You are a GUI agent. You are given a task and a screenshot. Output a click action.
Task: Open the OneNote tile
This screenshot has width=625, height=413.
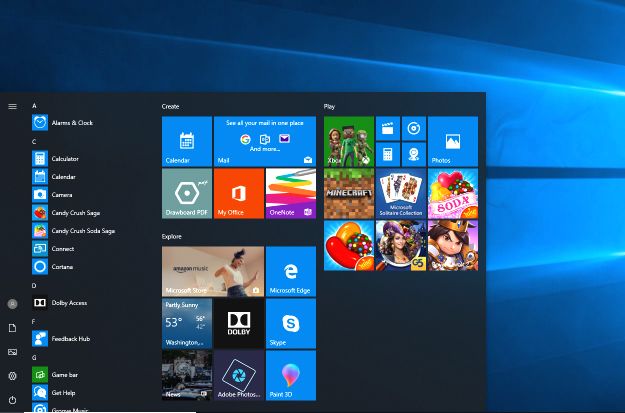click(291, 193)
